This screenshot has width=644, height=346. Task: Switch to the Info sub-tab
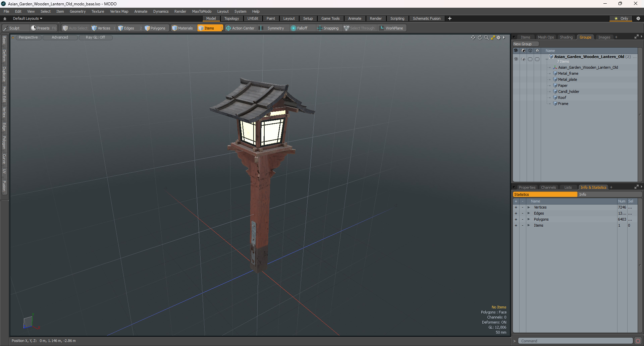pyautogui.click(x=610, y=194)
